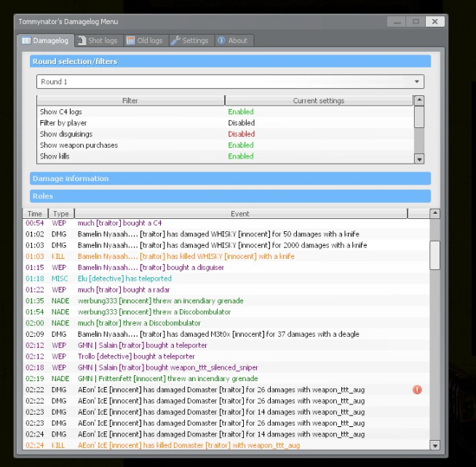Screen dimensions: 476x467
Task: Toggle the Show weapon purchases filter
Action: (225, 145)
